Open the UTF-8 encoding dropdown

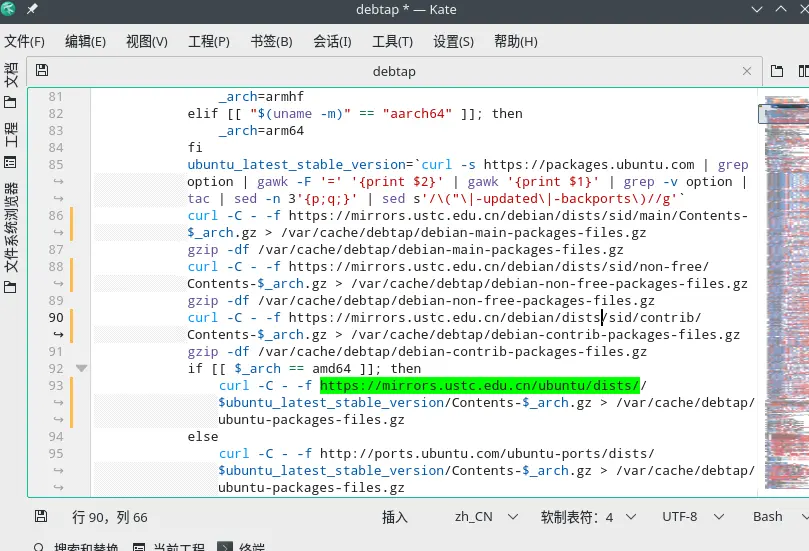[690, 517]
